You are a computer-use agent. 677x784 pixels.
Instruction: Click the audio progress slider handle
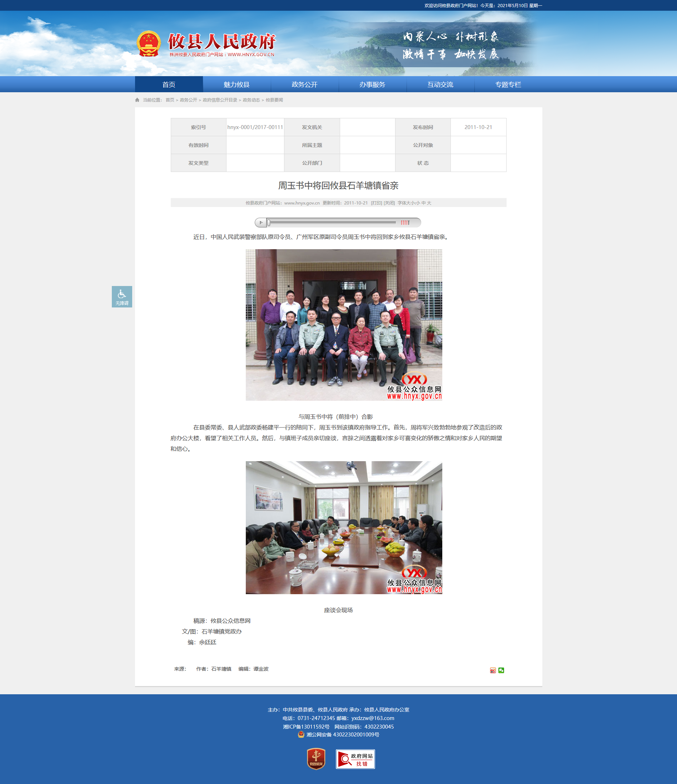pyautogui.click(x=269, y=222)
